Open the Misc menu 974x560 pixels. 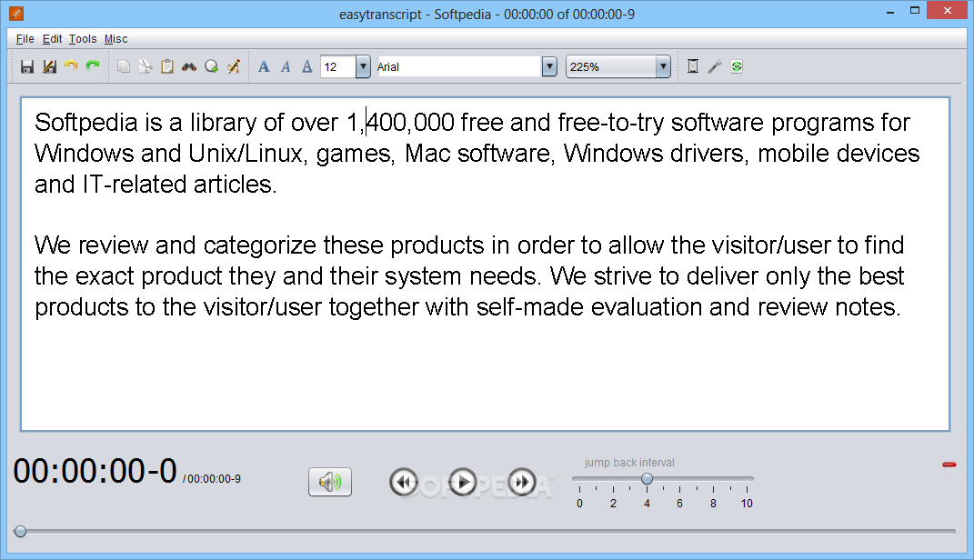tap(115, 39)
